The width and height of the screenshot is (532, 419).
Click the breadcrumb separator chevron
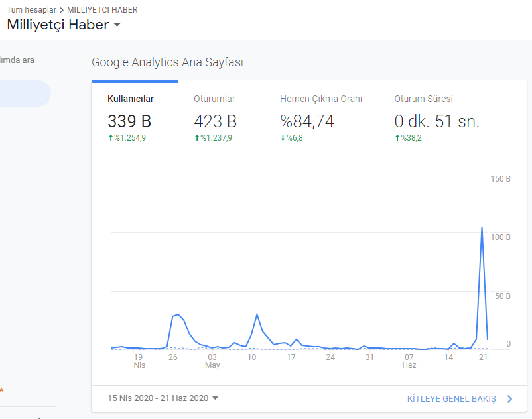tap(62, 10)
